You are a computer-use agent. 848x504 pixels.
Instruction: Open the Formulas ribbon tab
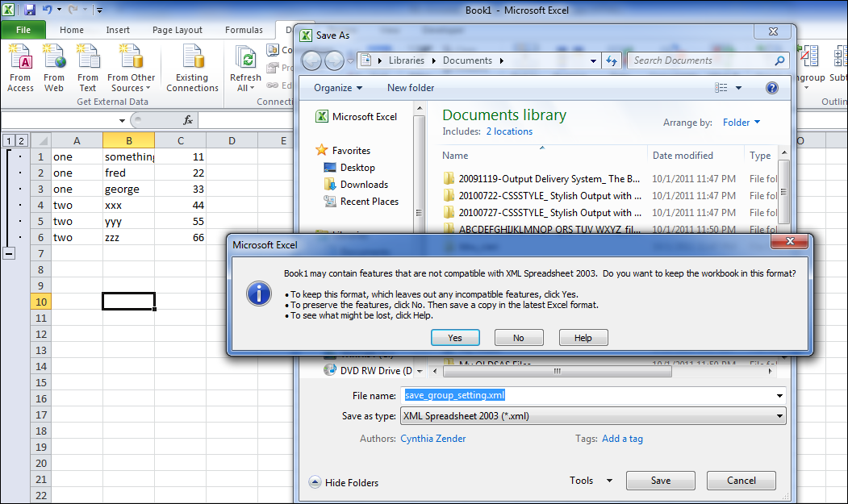click(x=243, y=29)
